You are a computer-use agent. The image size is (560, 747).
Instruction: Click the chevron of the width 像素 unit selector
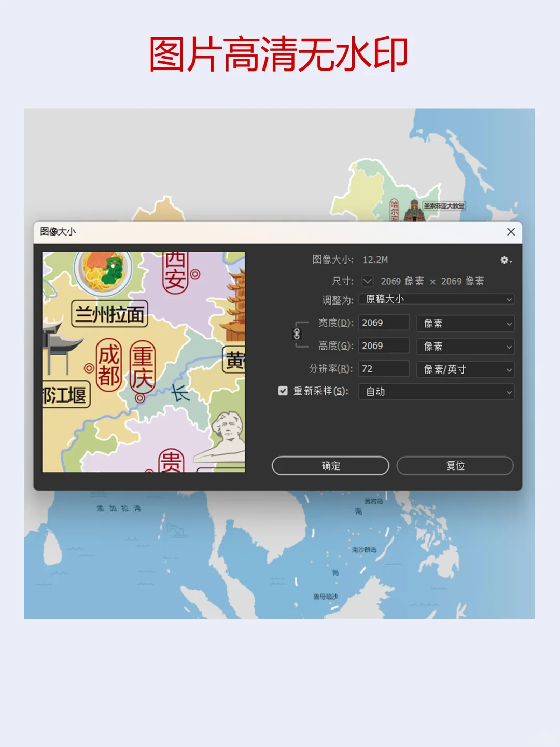point(509,323)
